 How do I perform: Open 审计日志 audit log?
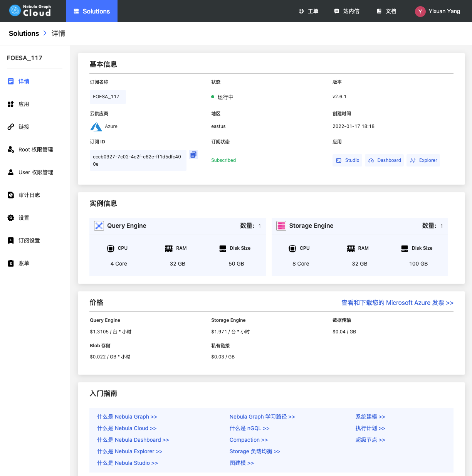click(29, 195)
